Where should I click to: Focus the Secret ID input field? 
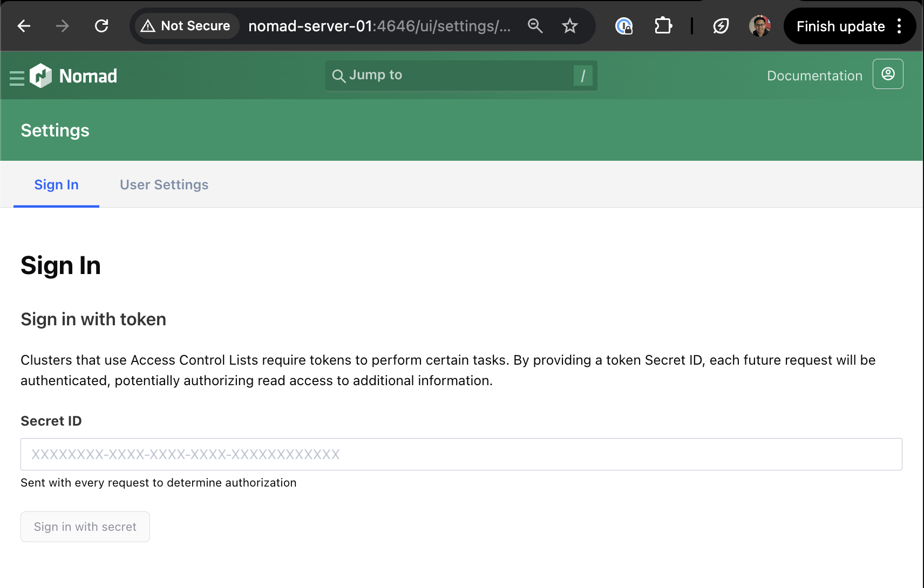(x=461, y=454)
